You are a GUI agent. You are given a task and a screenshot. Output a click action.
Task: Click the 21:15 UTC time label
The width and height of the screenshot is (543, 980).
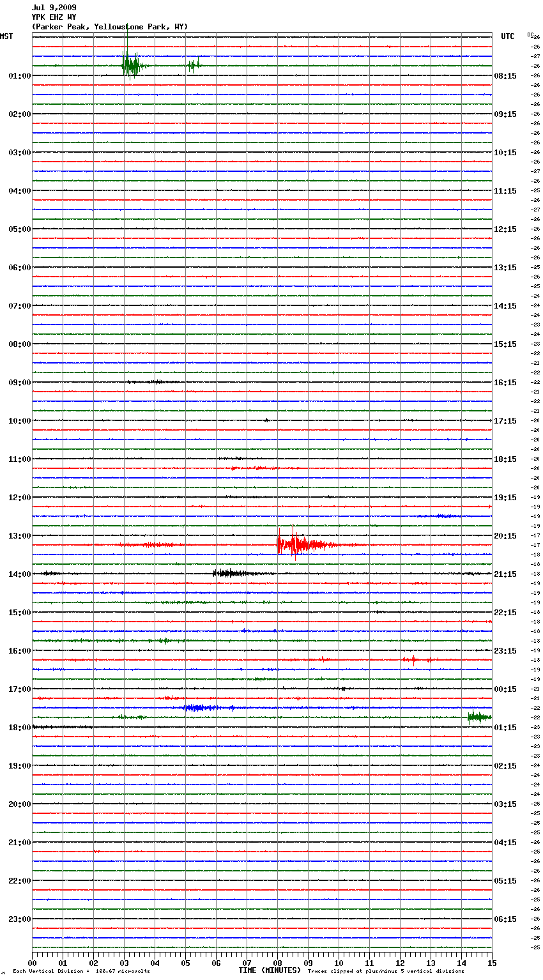pyautogui.click(x=505, y=574)
